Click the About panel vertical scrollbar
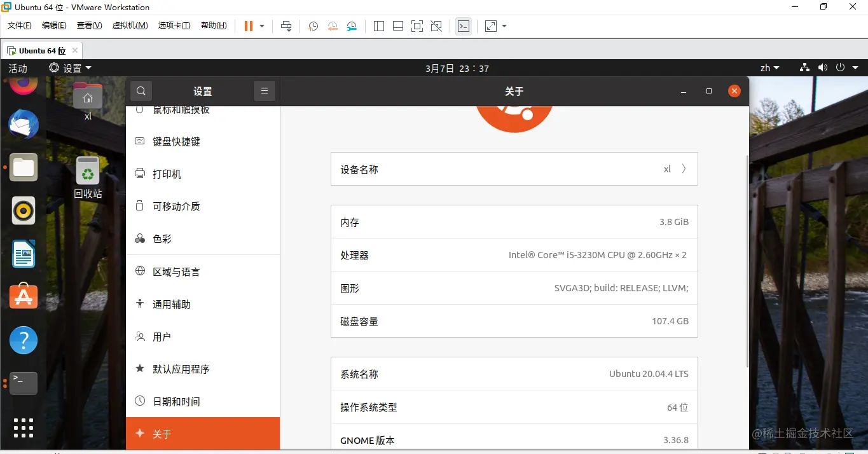The width and height of the screenshot is (868, 454). (x=747, y=261)
